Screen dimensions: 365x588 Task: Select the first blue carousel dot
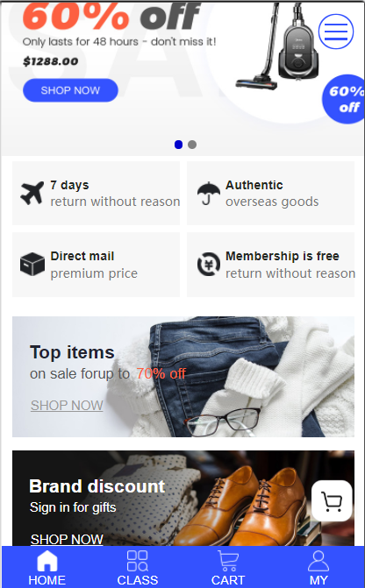179,145
